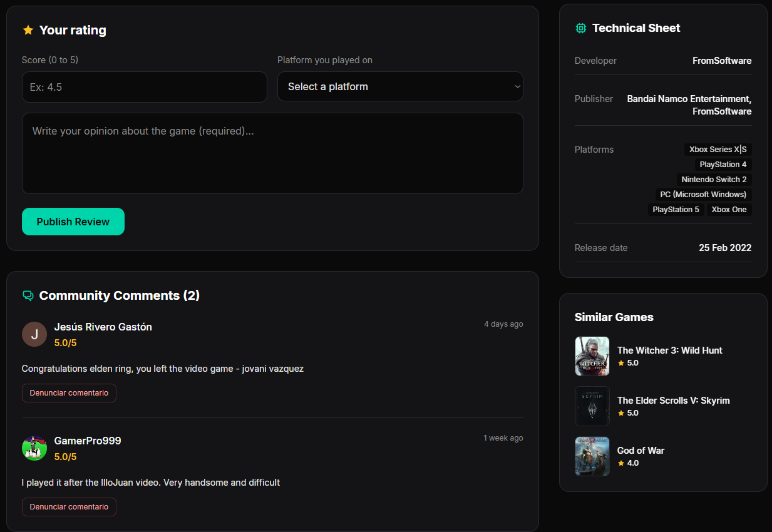Click the publisher text Bandai Namco Entertainment
The height and width of the screenshot is (532, 772).
(689, 99)
